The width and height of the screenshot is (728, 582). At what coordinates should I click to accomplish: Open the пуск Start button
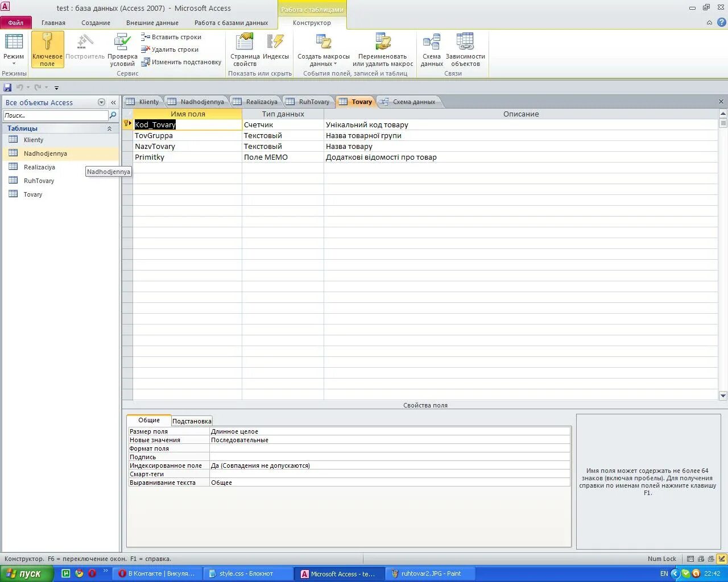click(x=27, y=573)
